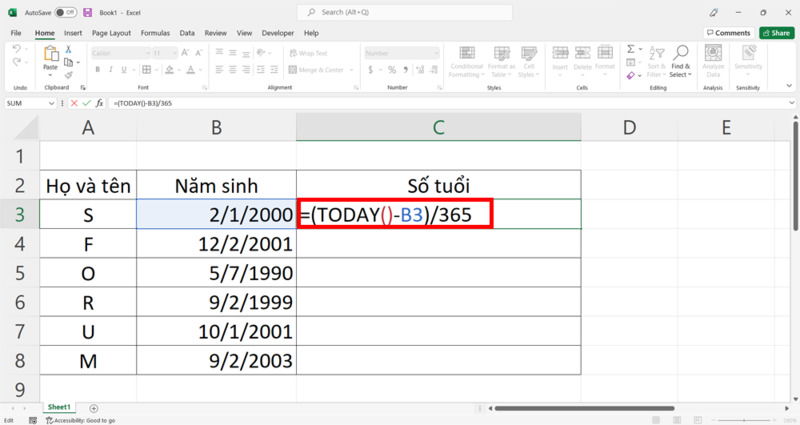Click the Increase Font Size icon
800x425 pixels.
point(185,53)
